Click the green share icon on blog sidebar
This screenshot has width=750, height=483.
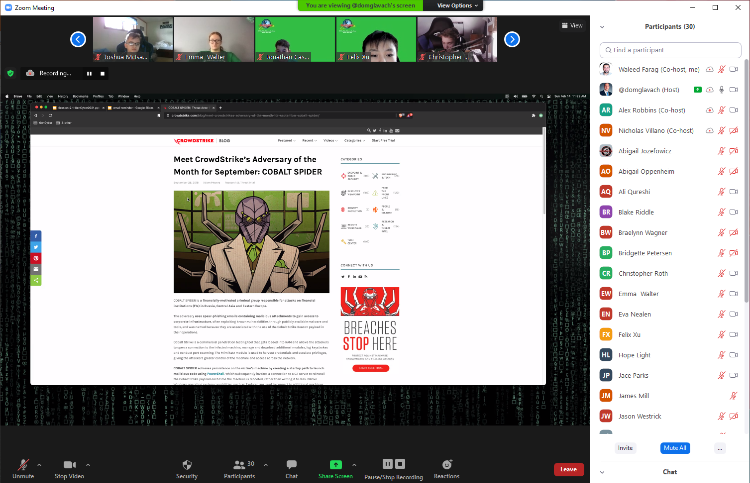click(36, 280)
